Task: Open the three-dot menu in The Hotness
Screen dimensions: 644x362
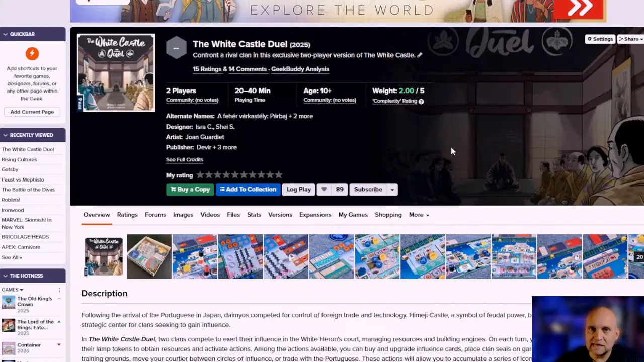Action: (59, 290)
